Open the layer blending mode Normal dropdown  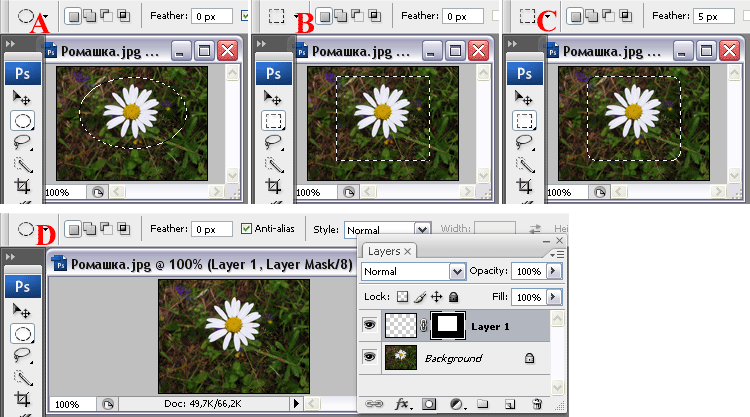pyautogui.click(x=457, y=272)
